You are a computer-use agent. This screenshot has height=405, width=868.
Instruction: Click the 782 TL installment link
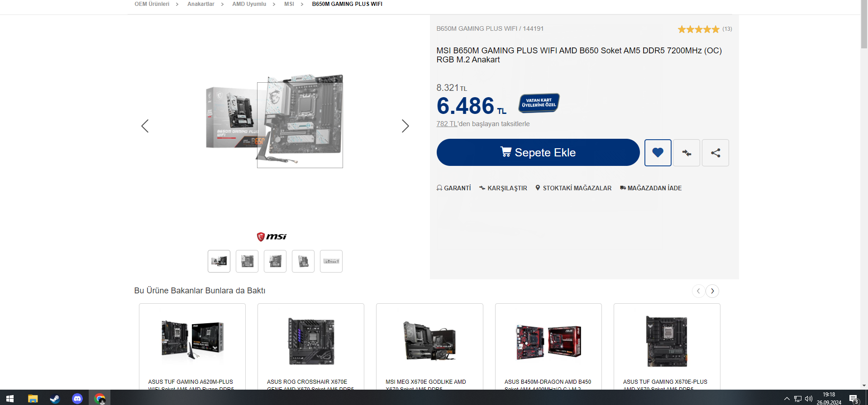(x=447, y=124)
